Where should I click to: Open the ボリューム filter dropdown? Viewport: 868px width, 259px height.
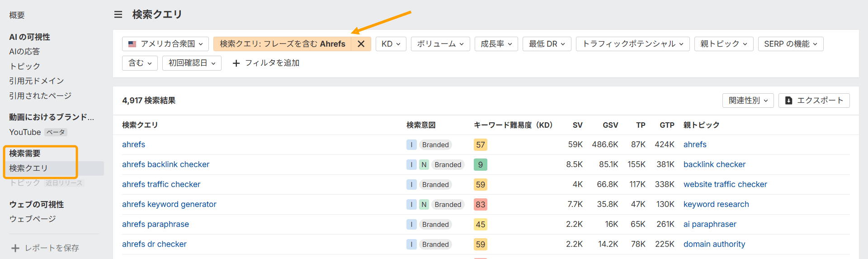pyautogui.click(x=440, y=44)
